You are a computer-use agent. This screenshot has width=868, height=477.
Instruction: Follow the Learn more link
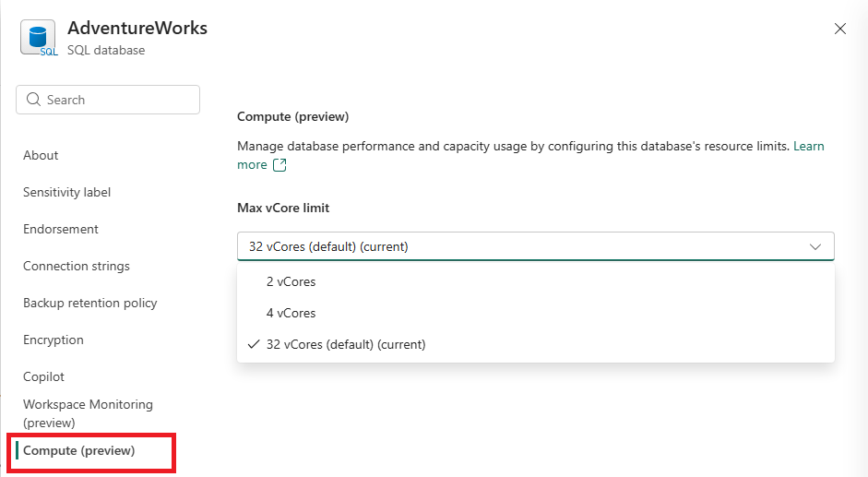pyautogui.click(x=809, y=147)
